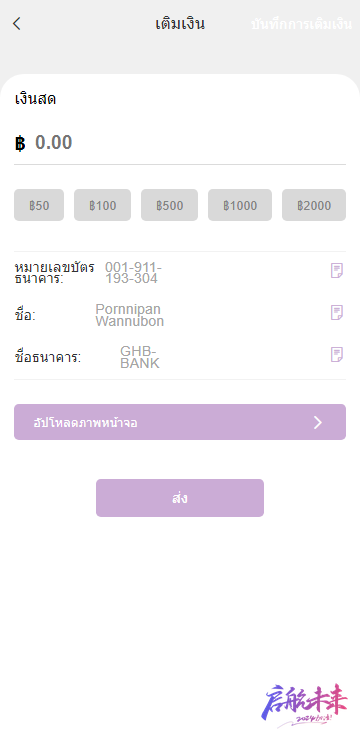Click the เติมเงิน page title
The image size is (360, 740).
pos(180,24)
